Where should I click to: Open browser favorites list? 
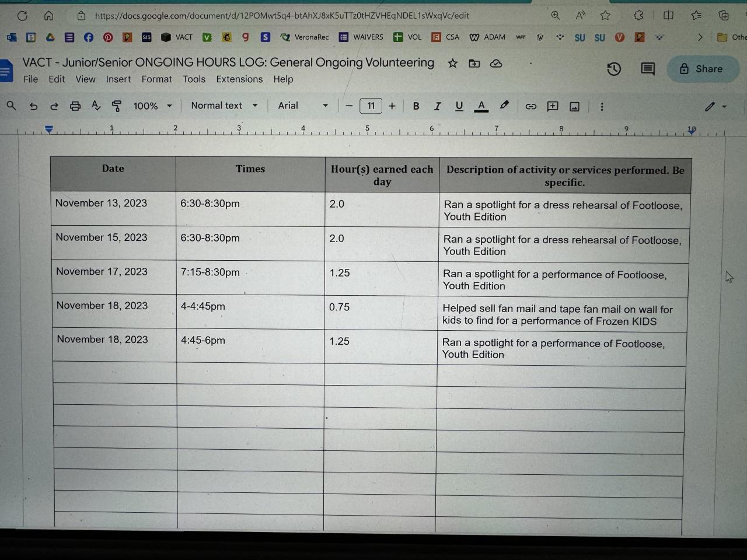(696, 16)
